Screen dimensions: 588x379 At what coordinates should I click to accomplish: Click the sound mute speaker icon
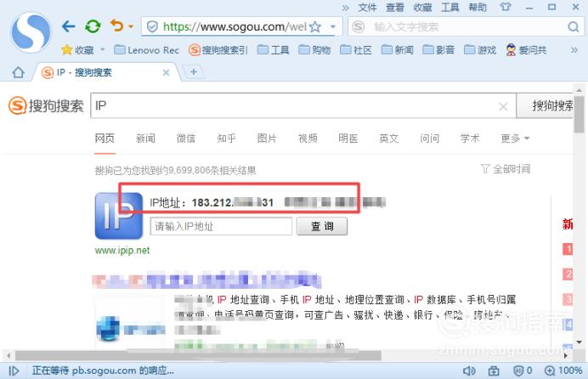(469, 371)
